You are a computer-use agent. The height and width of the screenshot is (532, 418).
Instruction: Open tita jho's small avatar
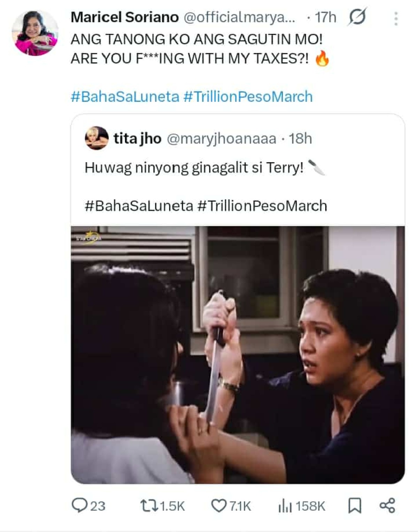click(96, 138)
